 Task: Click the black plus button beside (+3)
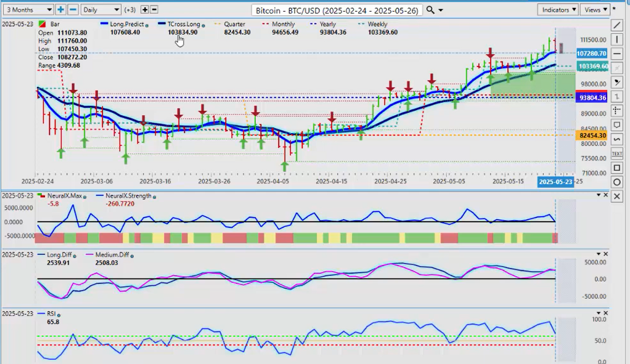click(x=145, y=10)
